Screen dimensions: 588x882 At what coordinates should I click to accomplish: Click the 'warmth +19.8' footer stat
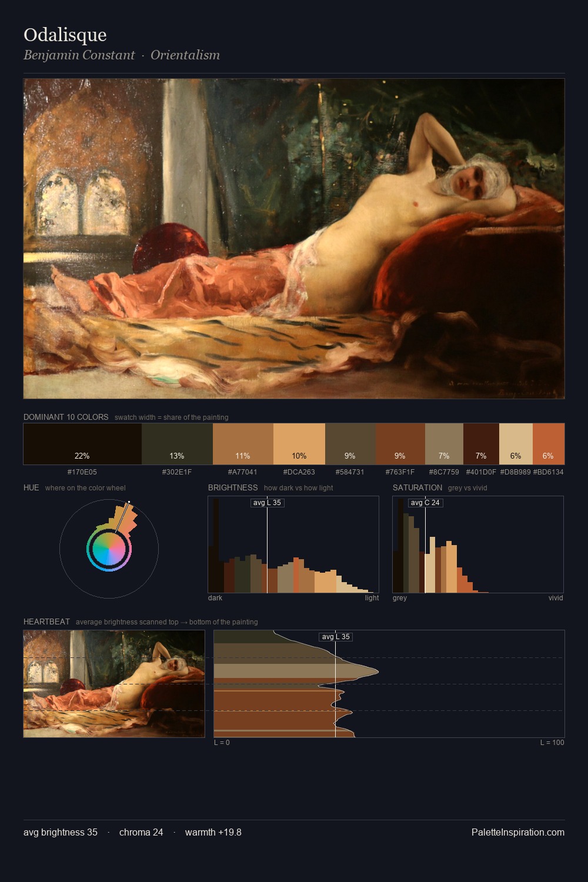(x=213, y=832)
